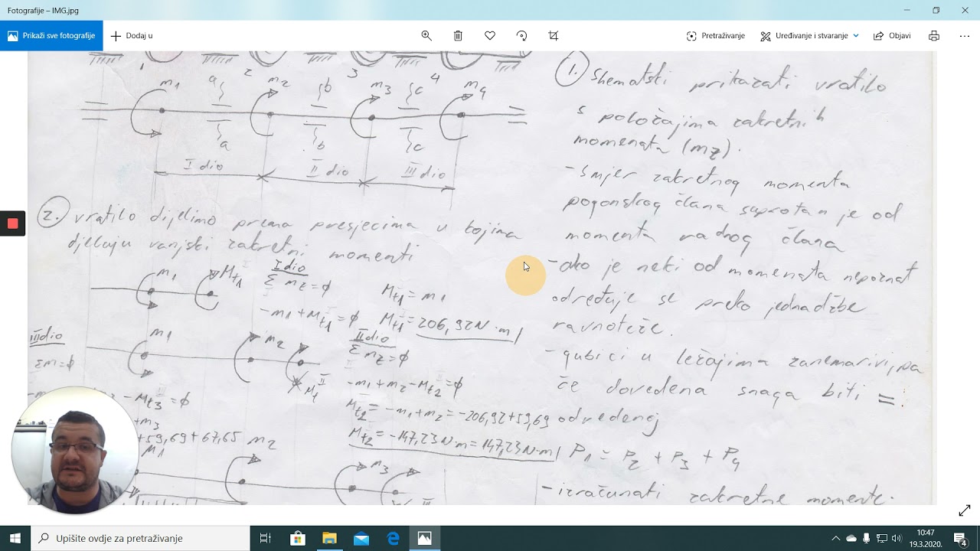Open the clock showing 10:47

pos(926,539)
